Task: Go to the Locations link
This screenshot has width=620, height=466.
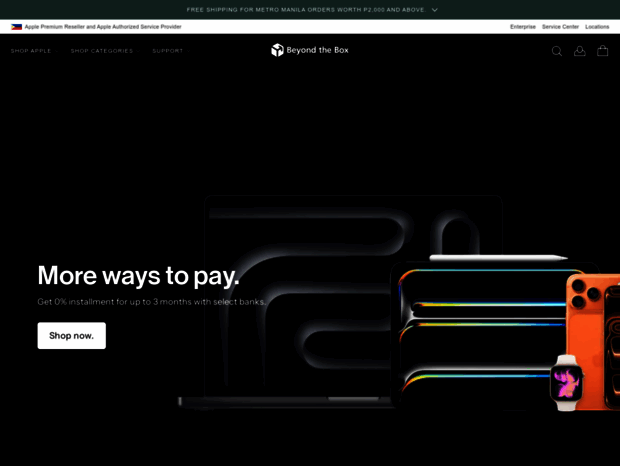Action: tap(597, 27)
